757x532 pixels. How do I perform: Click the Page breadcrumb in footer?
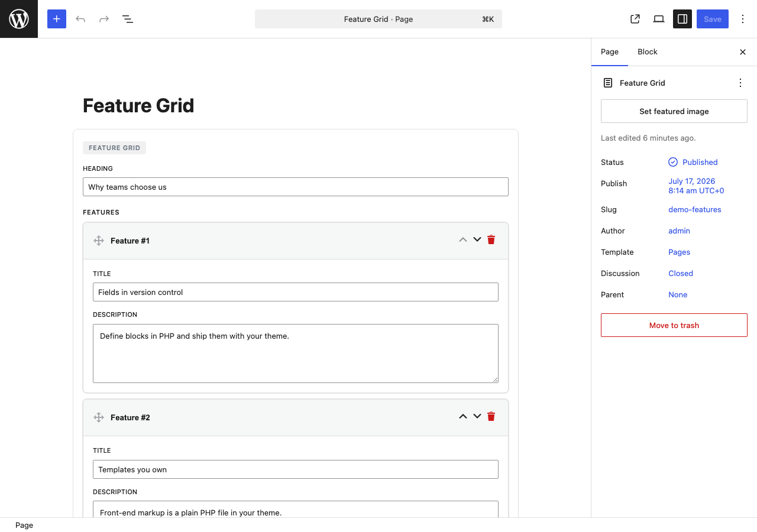point(24,525)
